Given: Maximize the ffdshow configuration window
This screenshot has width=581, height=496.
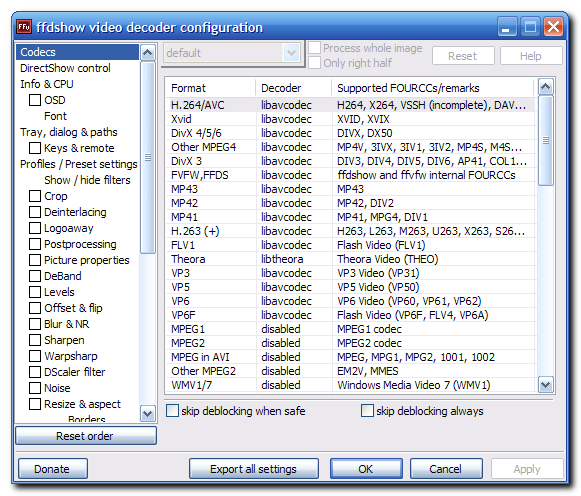Looking at the screenshot, I should click(531, 27).
